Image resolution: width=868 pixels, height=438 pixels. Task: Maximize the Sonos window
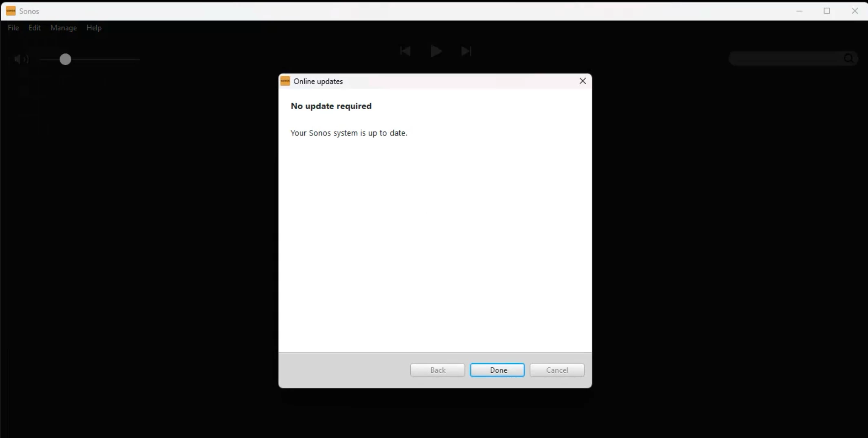pyautogui.click(x=827, y=11)
